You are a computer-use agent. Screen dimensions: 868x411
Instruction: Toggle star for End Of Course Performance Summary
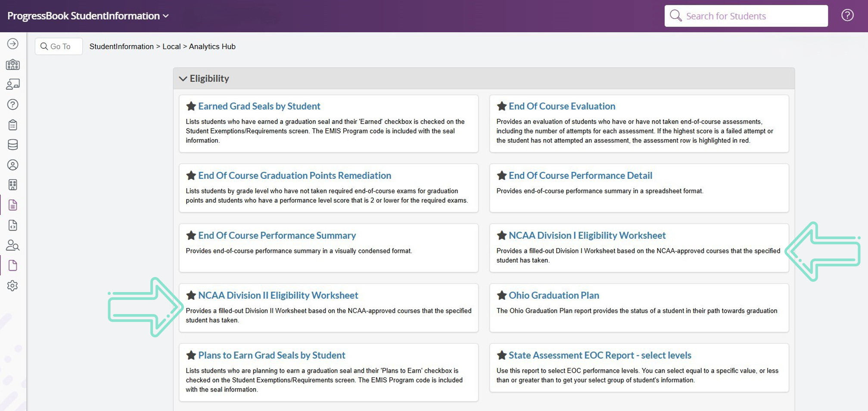pos(191,235)
